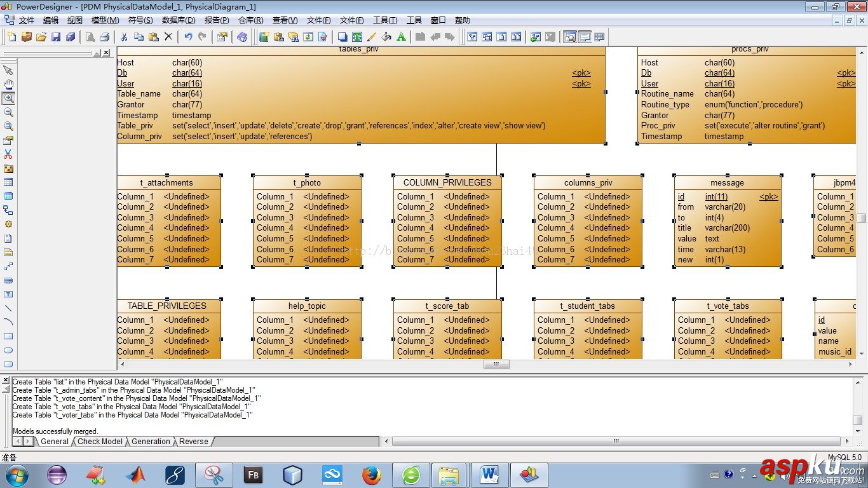The width and height of the screenshot is (868, 488).
Task: Select the Grabber hand tool
Action: click(x=8, y=83)
